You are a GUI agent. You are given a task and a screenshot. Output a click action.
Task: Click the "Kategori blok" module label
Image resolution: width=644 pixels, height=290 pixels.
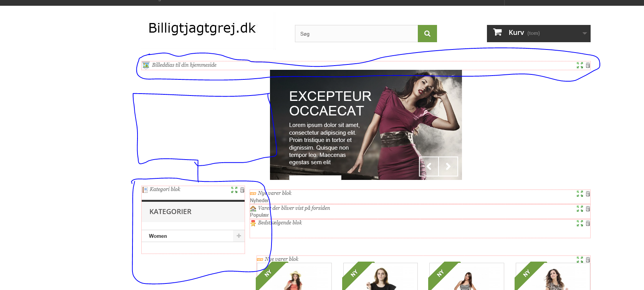tap(165, 189)
